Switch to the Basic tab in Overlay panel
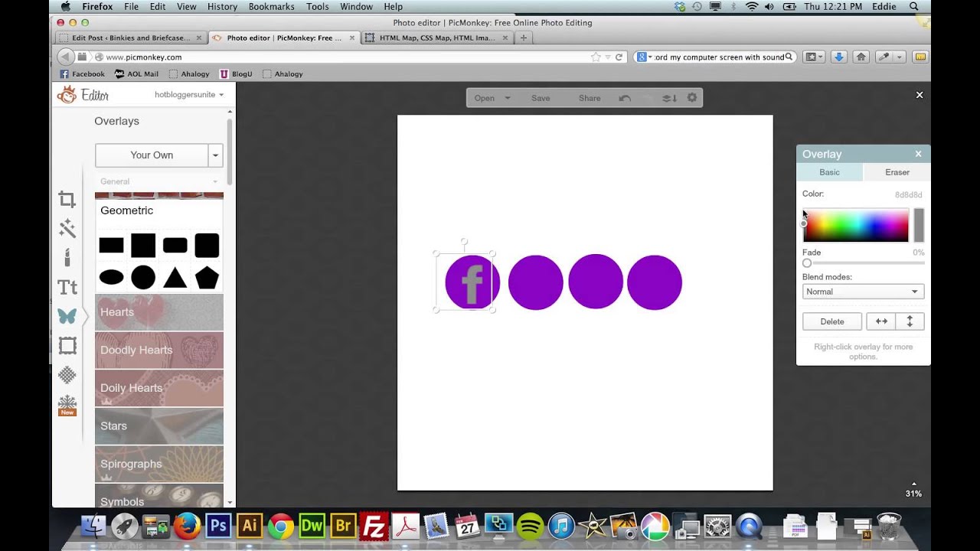This screenshot has width=980, height=551. (829, 172)
